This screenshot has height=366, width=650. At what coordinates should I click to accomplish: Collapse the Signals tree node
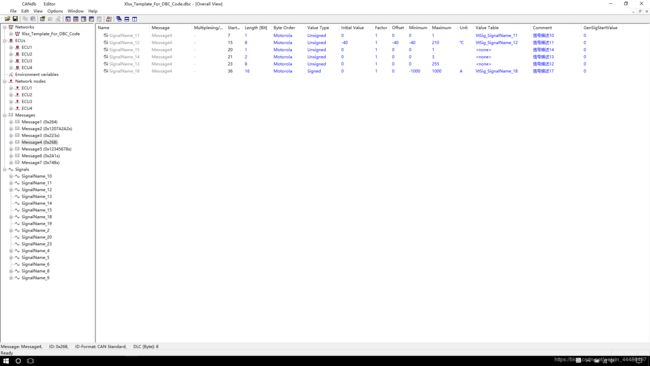(5, 169)
